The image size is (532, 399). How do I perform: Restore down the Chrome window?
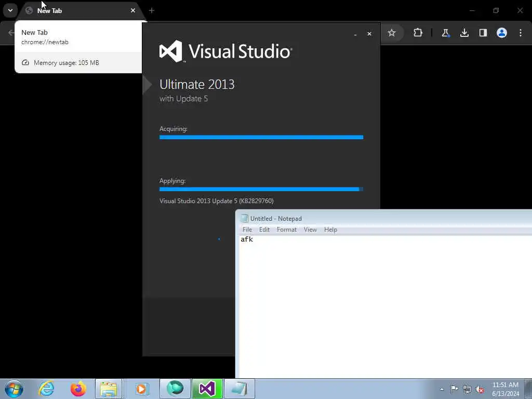click(496, 10)
